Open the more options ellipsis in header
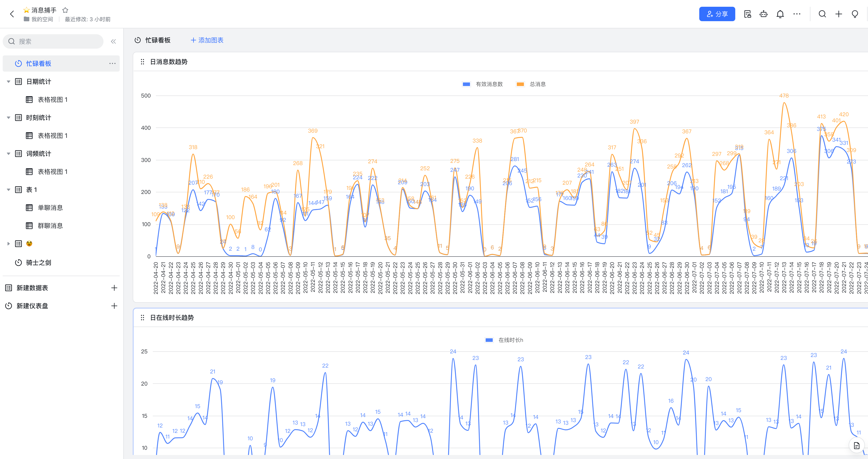 click(x=796, y=14)
